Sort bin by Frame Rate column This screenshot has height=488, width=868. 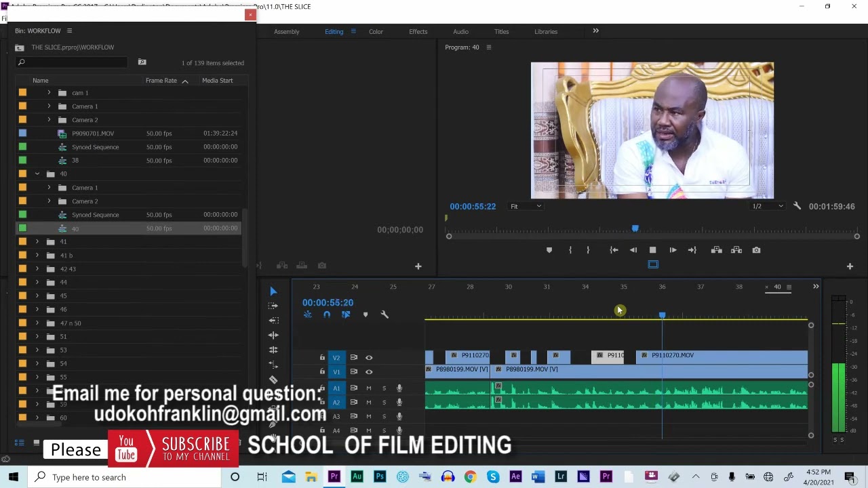click(x=161, y=81)
